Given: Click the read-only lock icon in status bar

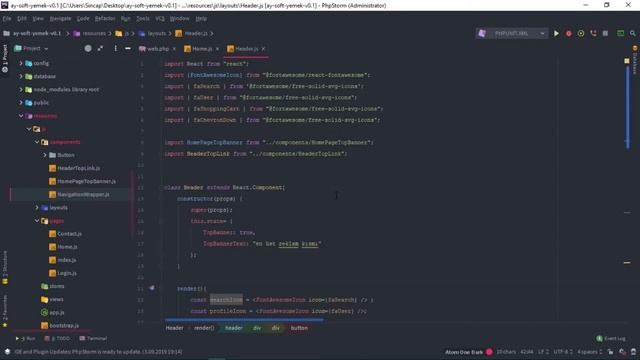Looking at the screenshot, I should tap(610, 352).
